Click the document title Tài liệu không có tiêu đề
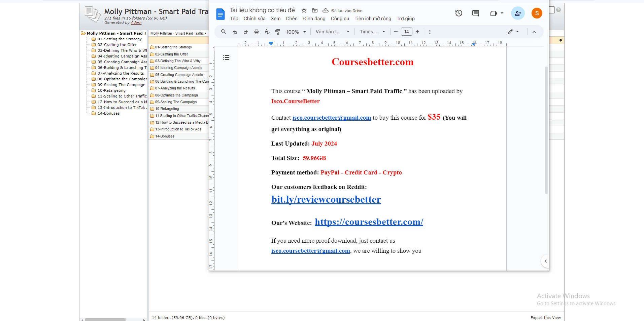 [x=262, y=10]
